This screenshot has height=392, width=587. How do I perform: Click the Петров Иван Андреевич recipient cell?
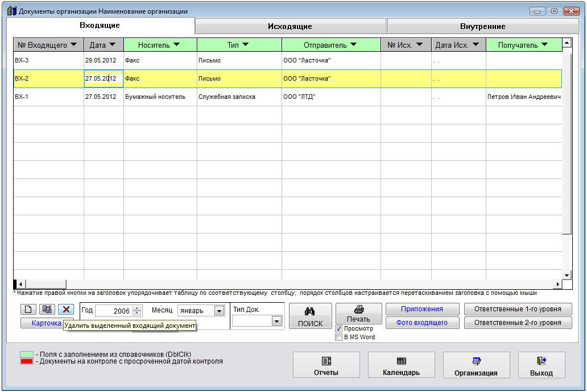(x=524, y=97)
